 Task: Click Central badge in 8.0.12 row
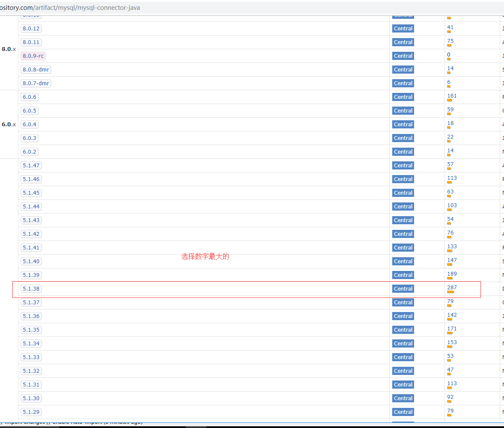pos(403,29)
